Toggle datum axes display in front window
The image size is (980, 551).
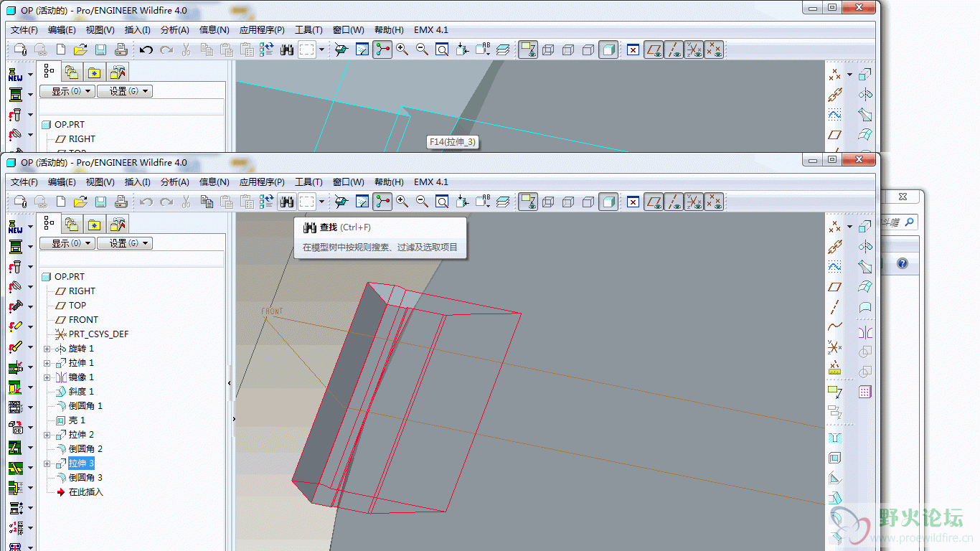[x=674, y=202]
